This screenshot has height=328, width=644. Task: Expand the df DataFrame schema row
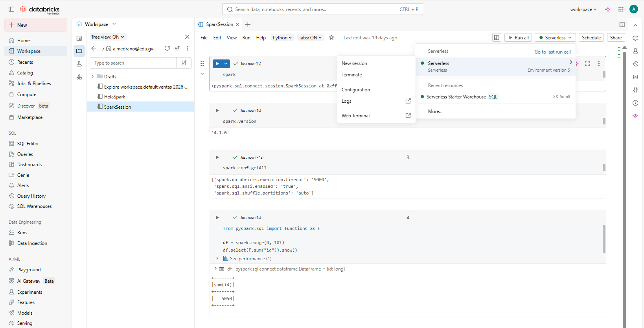(215, 269)
